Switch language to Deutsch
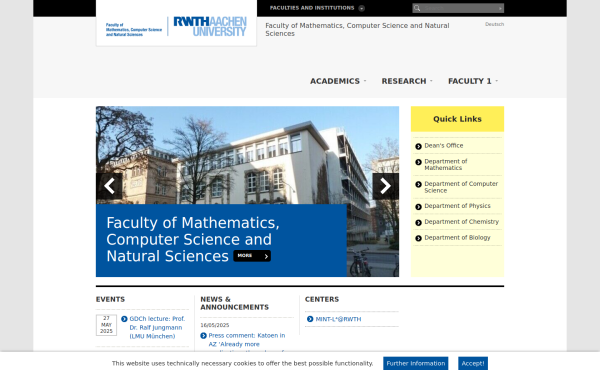 coord(494,24)
